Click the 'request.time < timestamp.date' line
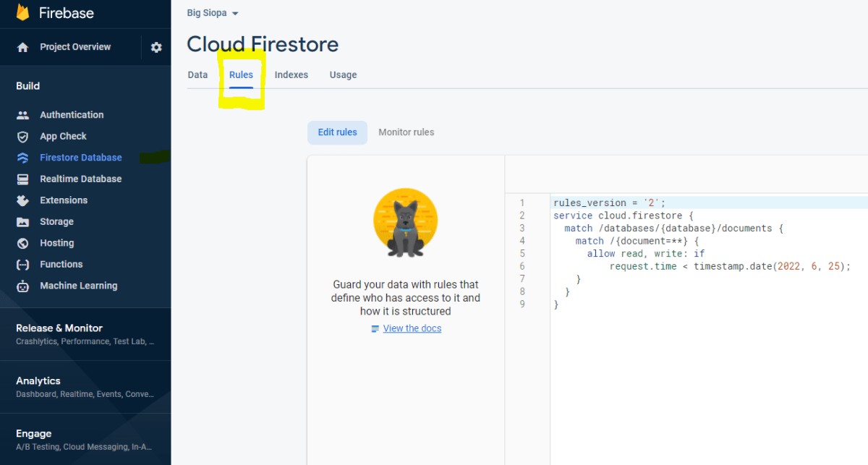Screen dimensions: 868x465 click(730, 266)
